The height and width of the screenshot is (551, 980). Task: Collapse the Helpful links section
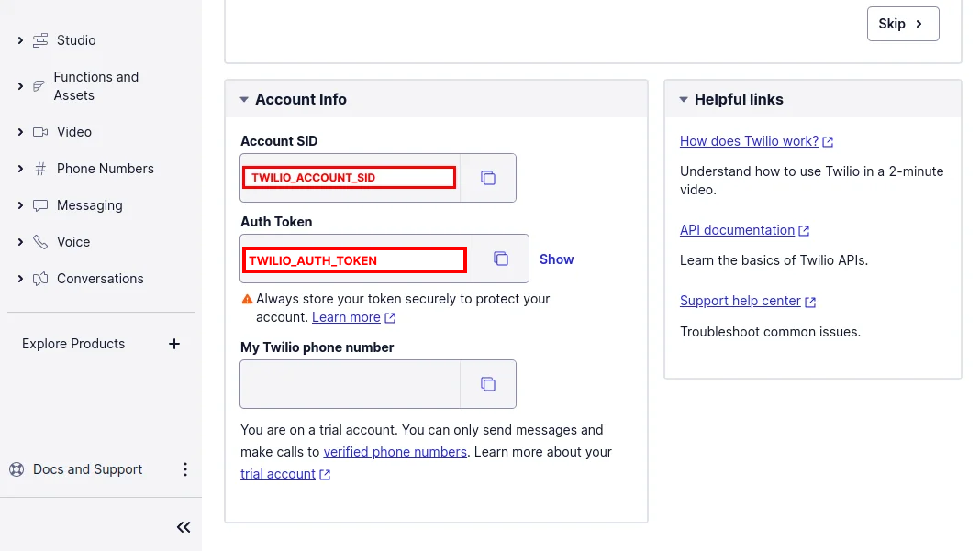[684, 99]
